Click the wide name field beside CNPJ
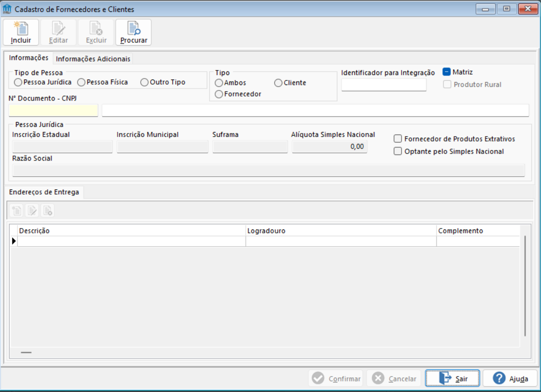Viewport: 541px width, 392px height. [315, 110]
